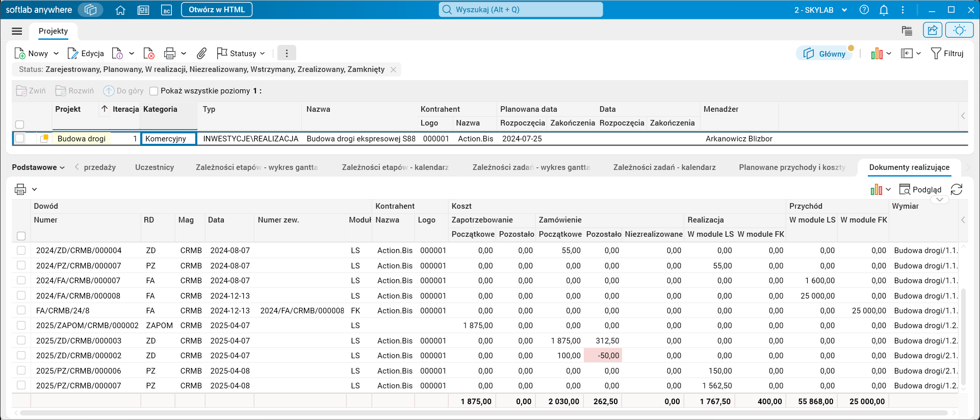980x420 pixels.
Task: Switch to Planowane przychody i koszty tab
Action: 792,167
